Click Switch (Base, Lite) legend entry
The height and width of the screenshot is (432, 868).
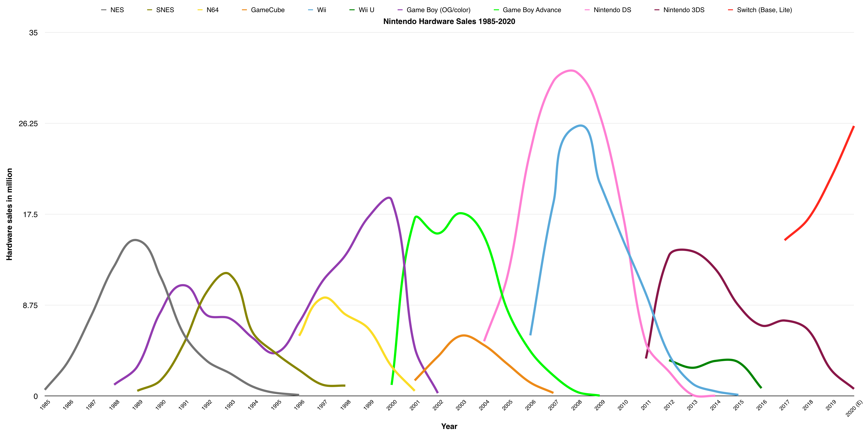coord(764,10)
